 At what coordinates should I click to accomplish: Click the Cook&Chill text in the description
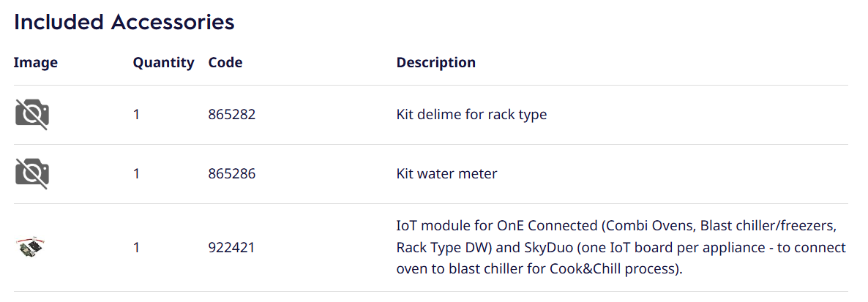click(594, 268)
